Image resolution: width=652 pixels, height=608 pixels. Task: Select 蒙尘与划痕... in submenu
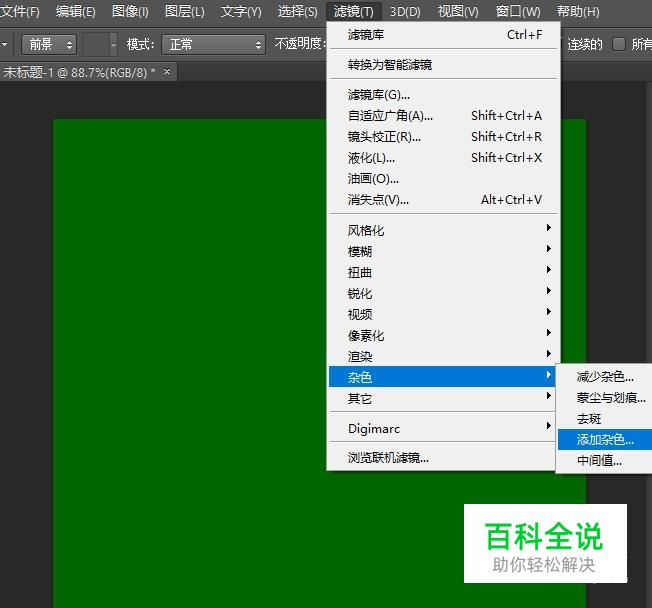click(x=605, y=398)
